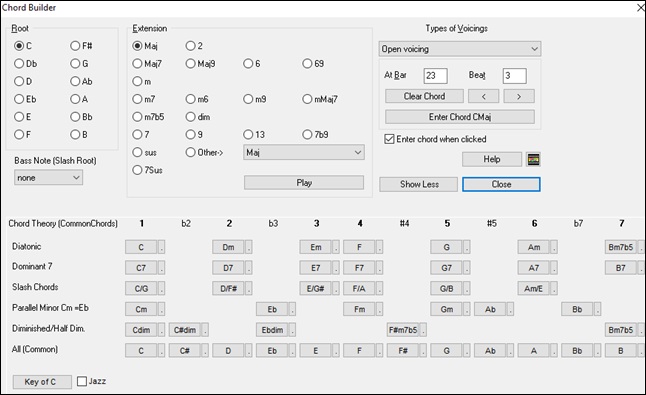Click the small dot button beside Dm
This screenshot has width=646, height=395.
[249, 247]
